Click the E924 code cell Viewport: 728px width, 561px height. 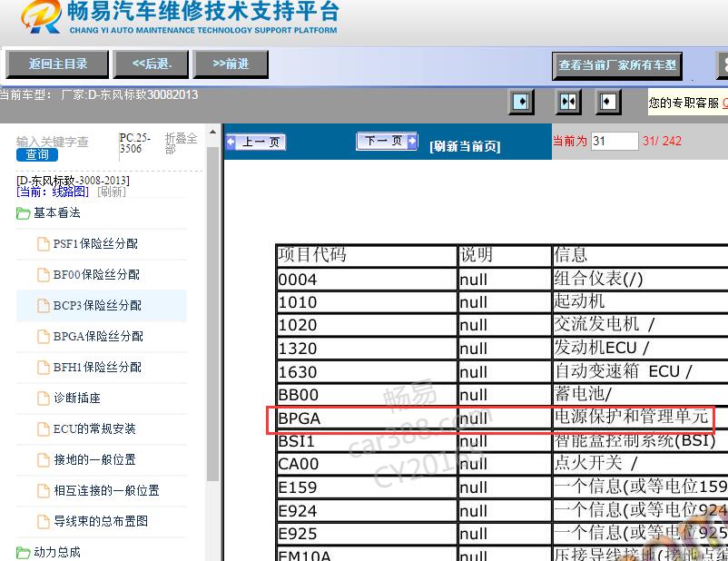pyautogui.click(x=367, y=511)
